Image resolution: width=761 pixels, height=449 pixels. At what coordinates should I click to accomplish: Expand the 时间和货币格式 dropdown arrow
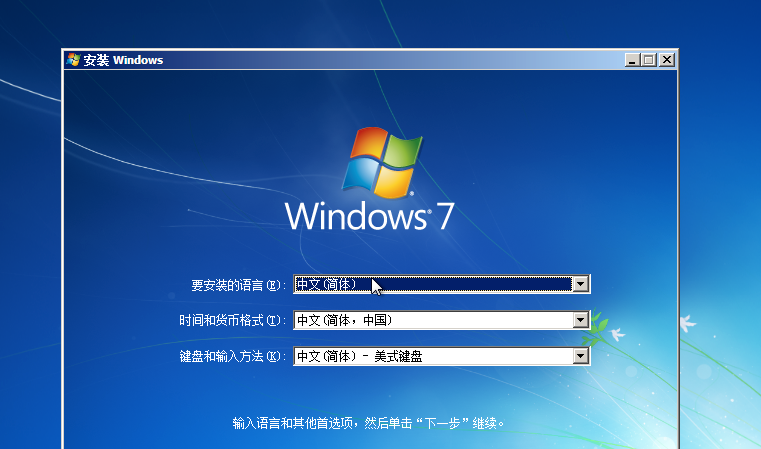[x=580, y=320]
